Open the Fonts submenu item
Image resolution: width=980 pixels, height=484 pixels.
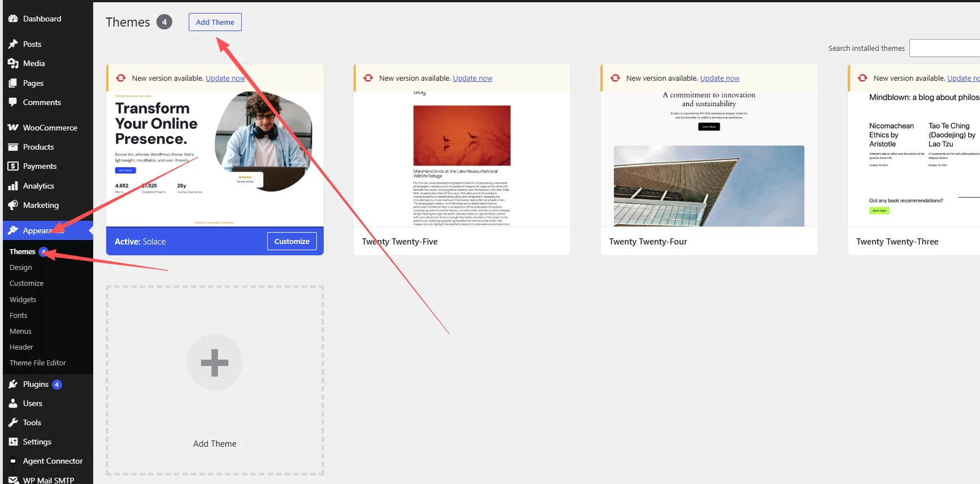point(18,315)
